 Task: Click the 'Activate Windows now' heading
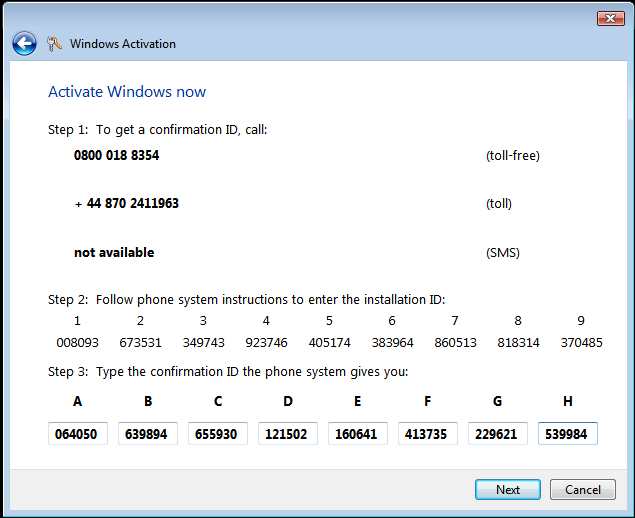point(127,92)
